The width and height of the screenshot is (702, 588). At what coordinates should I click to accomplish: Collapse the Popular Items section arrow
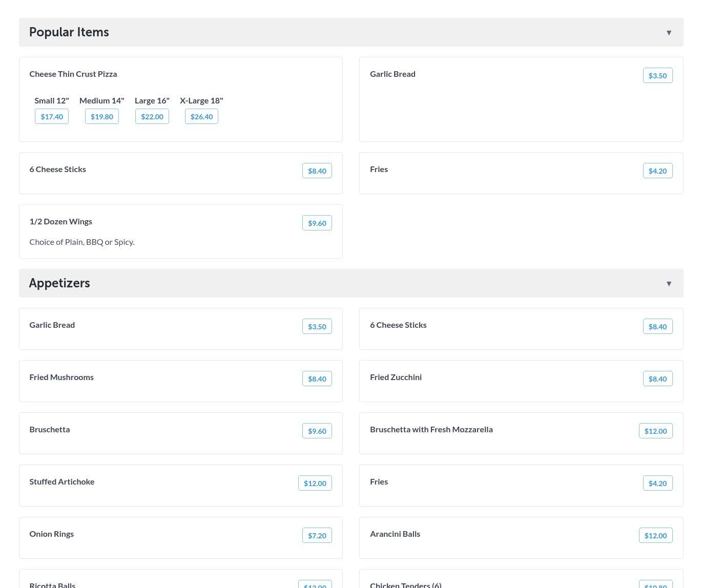669,33
